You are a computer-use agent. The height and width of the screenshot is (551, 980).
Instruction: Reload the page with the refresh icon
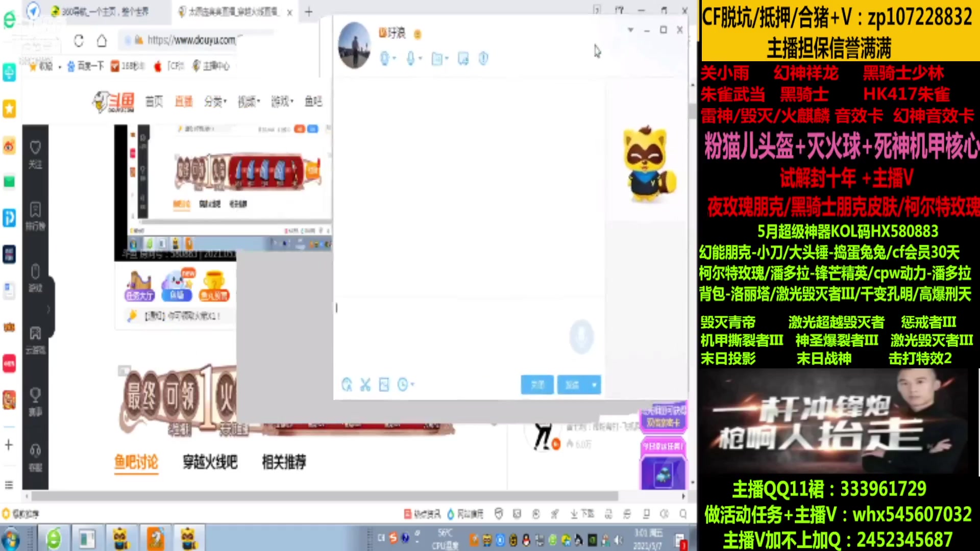pyautogui.click(x=79, y=40)
